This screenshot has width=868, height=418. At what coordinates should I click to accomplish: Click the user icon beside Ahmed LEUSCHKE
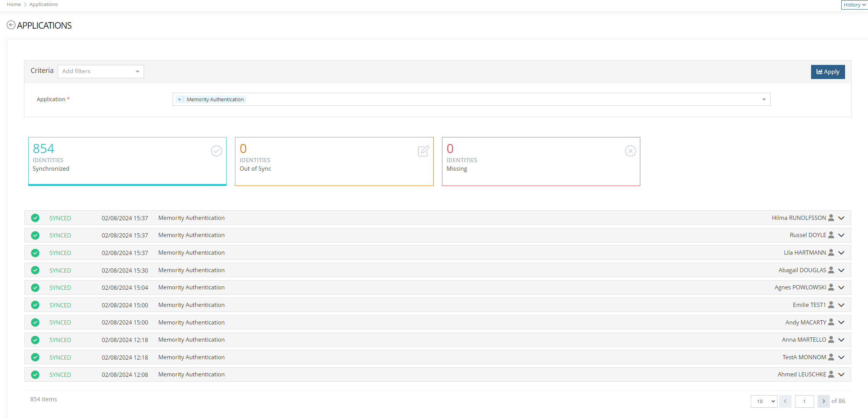tap(831, 374)
